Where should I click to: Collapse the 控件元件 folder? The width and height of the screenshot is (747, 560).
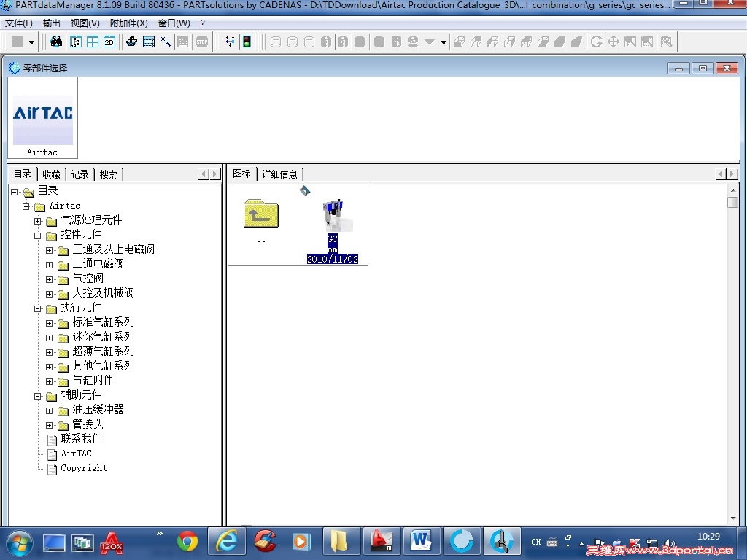pyautogui.click(x=38, y=236)
